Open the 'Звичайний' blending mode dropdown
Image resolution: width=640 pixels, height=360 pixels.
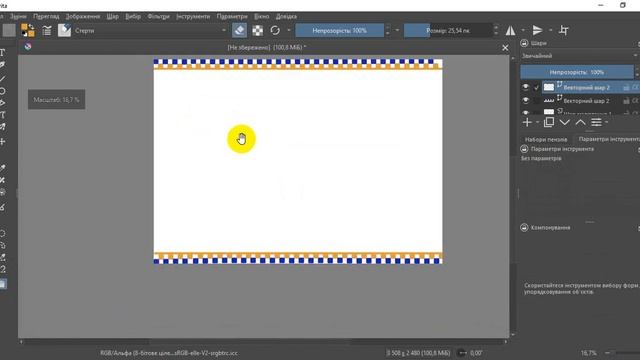579,56
